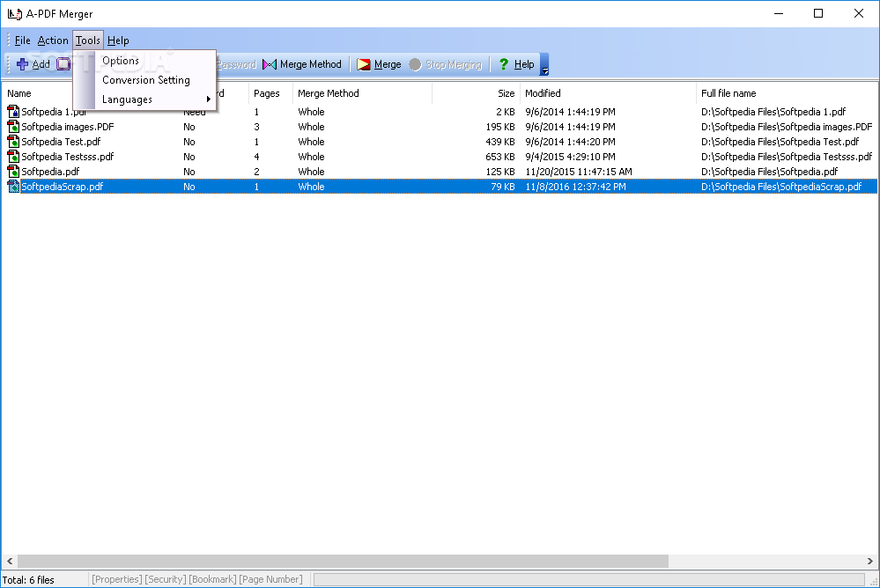880x588 pixels.
Task: Click the horizontal scrollbar thumb
Action: pyautogui.click(x=343, y=561)
